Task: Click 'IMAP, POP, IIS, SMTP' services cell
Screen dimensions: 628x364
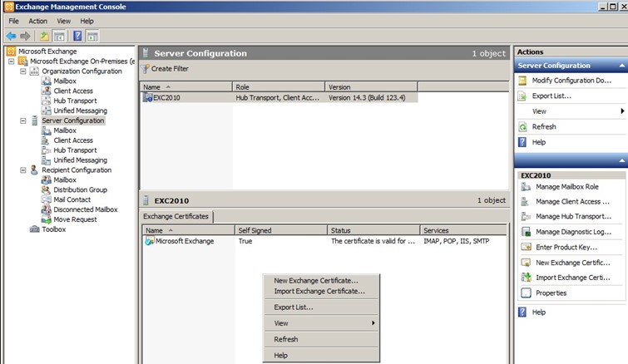Action: coord(457,241)
